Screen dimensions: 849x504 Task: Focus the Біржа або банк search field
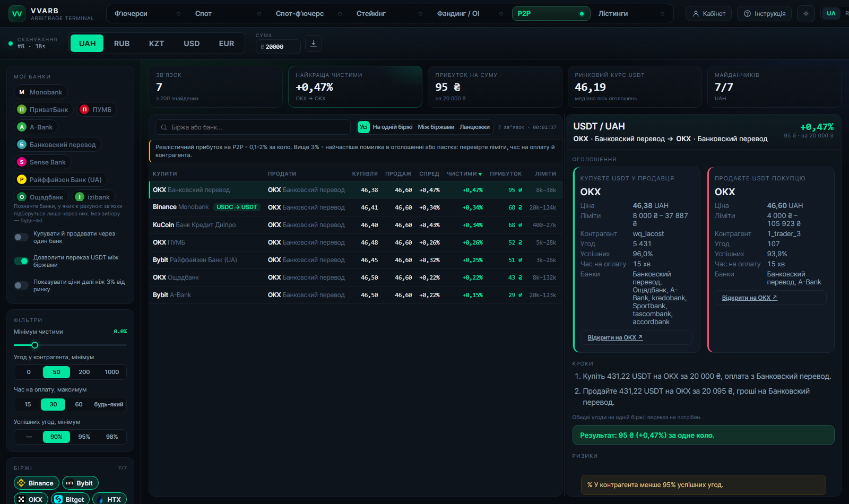(253, 127)
